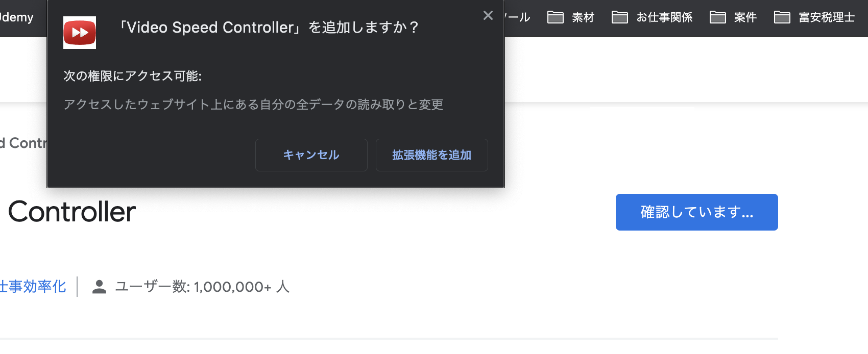Click the user count person icon

(99, 287)
